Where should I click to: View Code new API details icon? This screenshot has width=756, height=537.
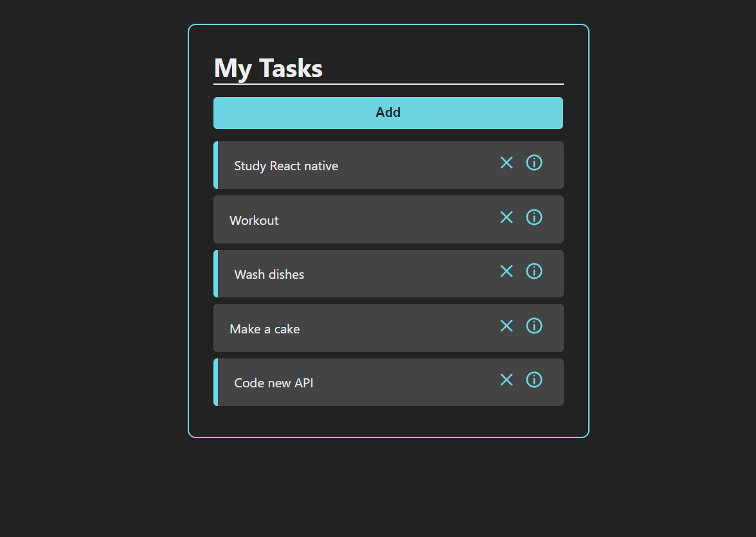click(x=534, y=380)
